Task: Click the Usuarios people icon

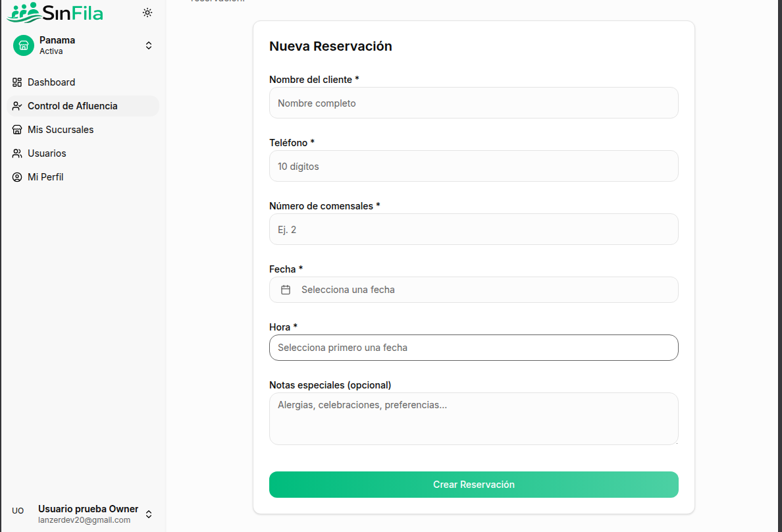Action: (x=17, y=153)
